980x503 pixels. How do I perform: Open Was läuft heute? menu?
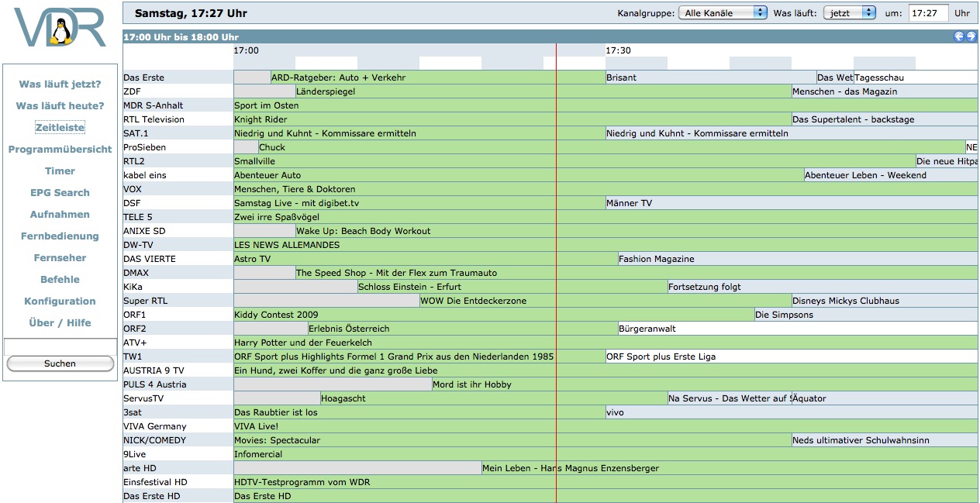tap(60, 105)
